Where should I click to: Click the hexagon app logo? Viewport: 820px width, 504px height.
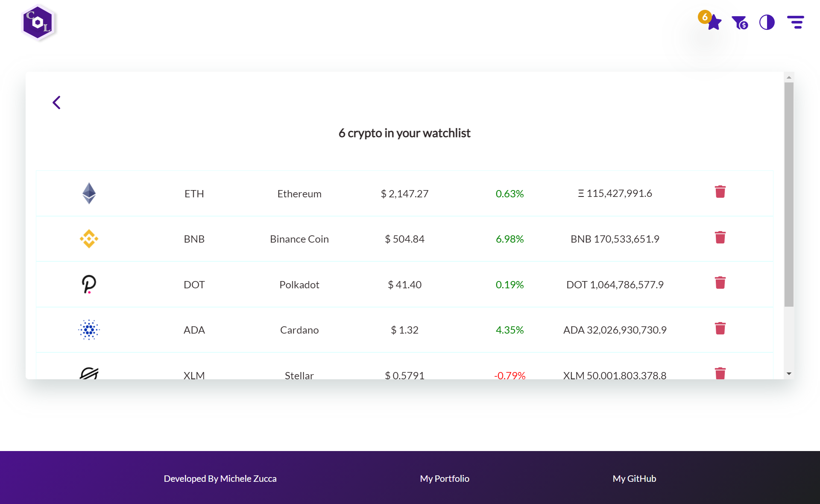[38, 23]
